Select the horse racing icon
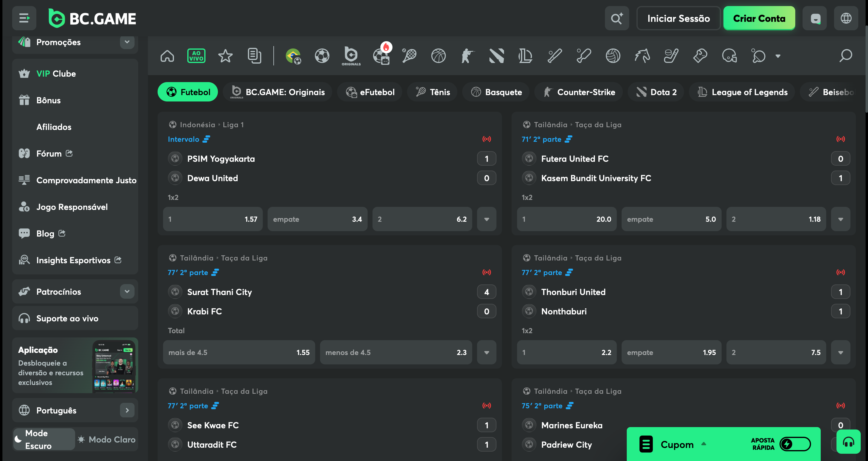 tap(642, 56)
